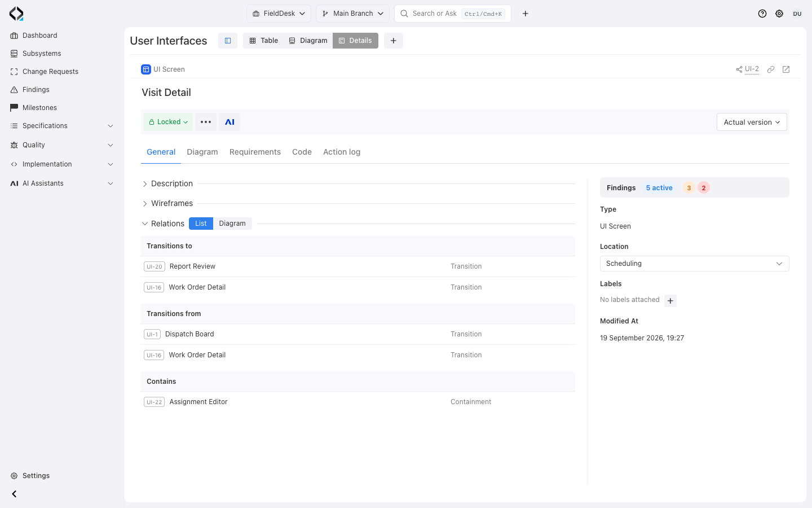Open Main Branch selector
This screenshot has width=812, height=508.
(352, 14)
